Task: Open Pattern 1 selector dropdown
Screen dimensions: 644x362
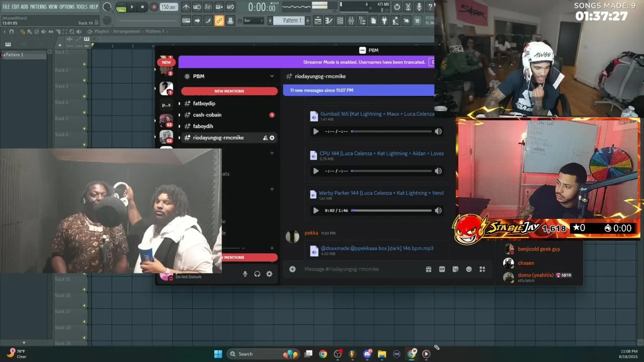Action: 289,21
